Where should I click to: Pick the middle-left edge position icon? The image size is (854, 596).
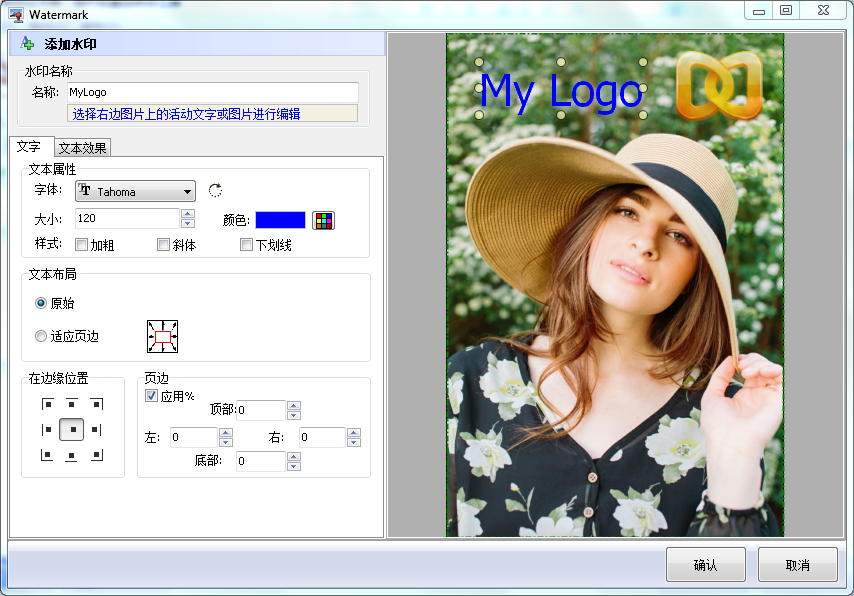coord(46,430)
